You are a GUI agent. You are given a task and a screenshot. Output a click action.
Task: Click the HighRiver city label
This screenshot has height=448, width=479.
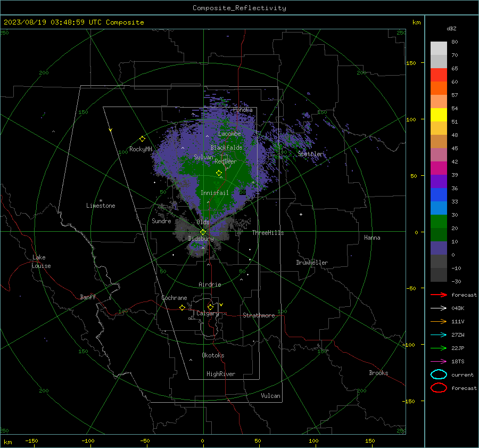tap(221, 374)
